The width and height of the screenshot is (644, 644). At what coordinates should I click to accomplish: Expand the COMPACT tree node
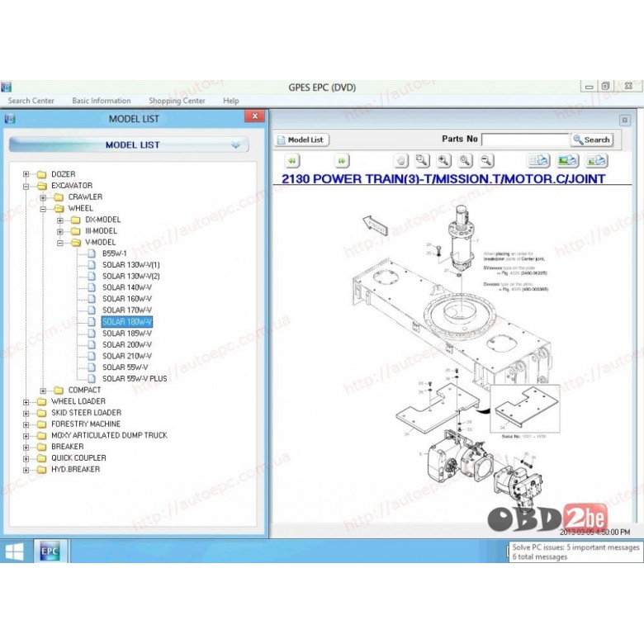pos(43,391)
